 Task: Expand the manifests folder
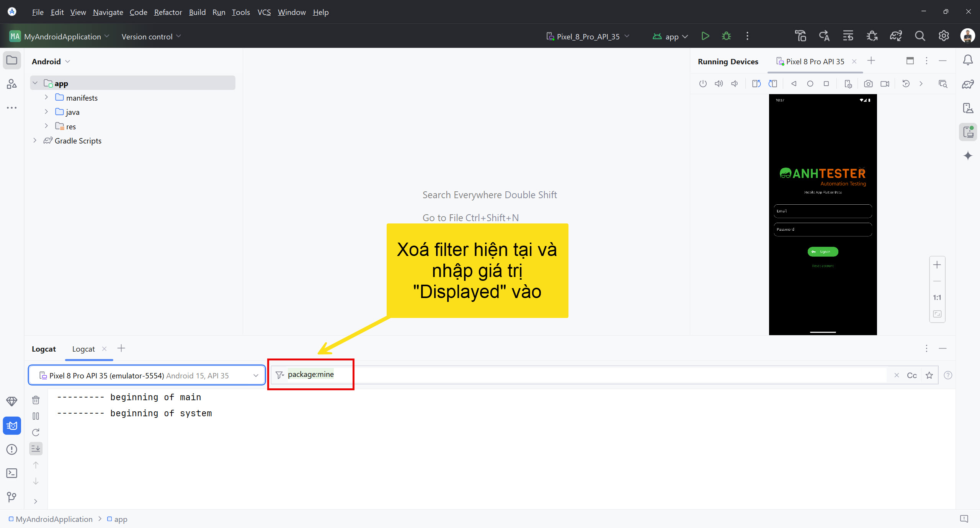click(46, 98)
